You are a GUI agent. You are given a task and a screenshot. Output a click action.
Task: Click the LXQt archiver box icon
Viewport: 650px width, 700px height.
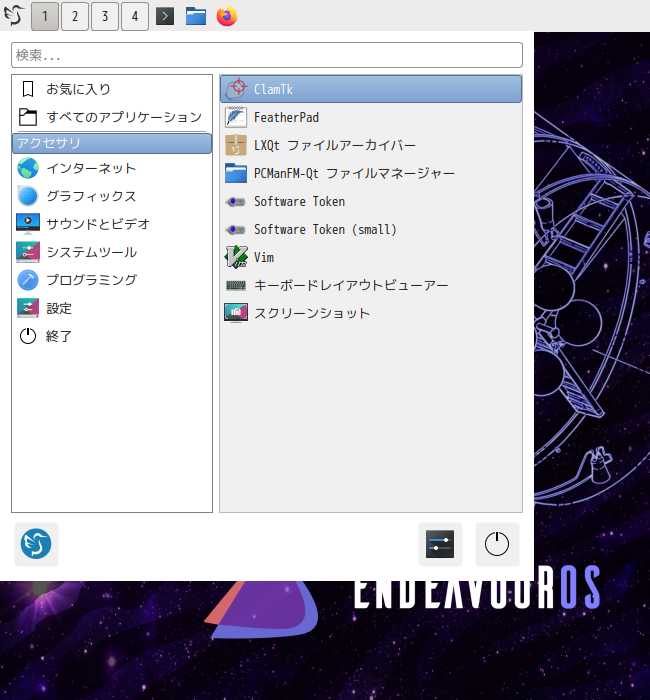click(236, 146)
